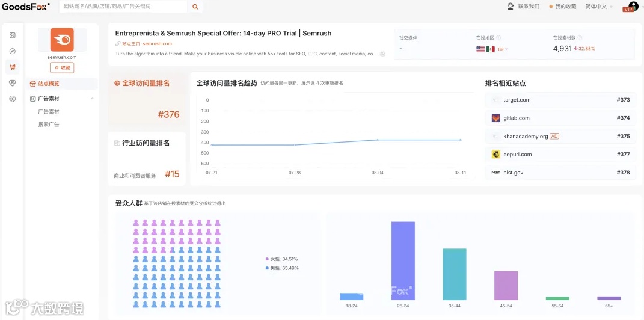Collapse the 广告素材 section chevron
The image size is (644, 320).
click(x=92, y=99)
